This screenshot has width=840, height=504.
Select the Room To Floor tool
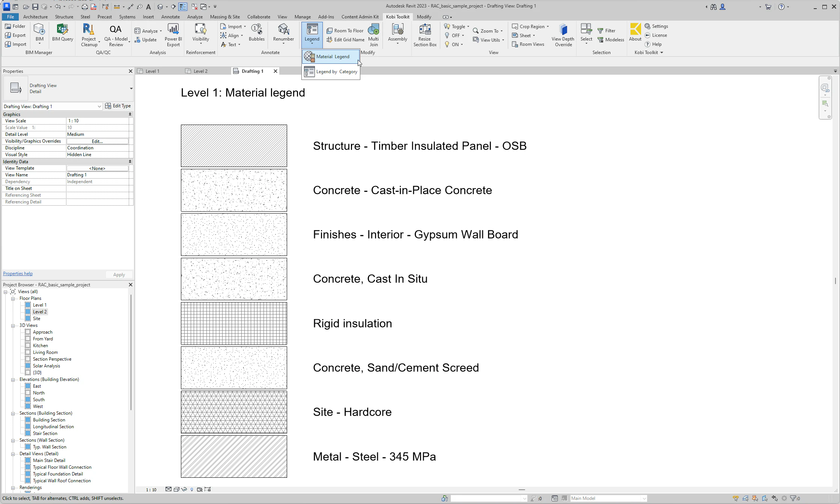[345, 30]
